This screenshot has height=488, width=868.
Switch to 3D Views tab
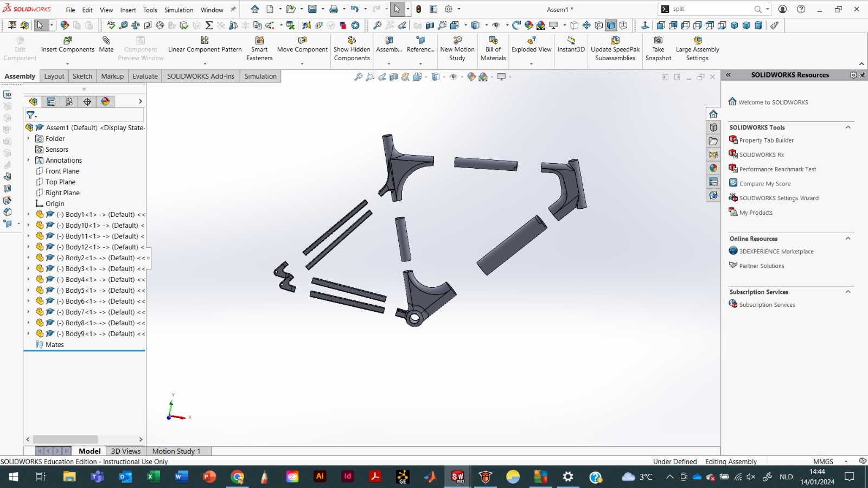pyautogui.click(x=126, y=451)
